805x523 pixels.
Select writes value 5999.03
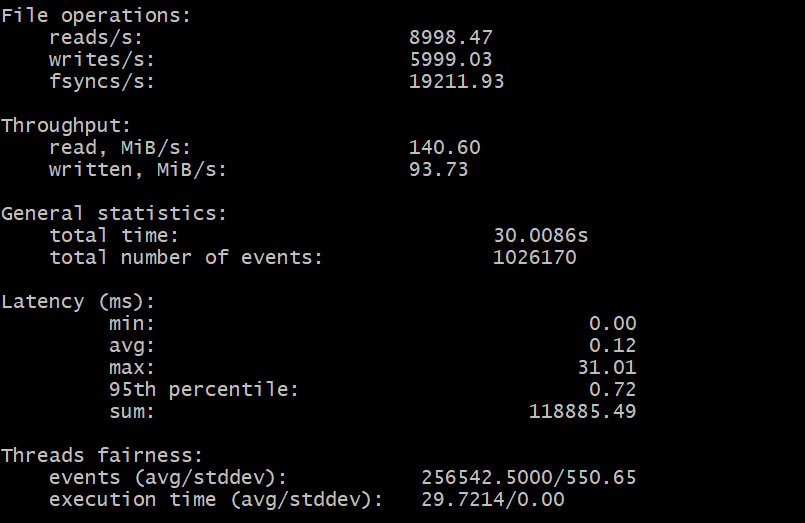451,60
